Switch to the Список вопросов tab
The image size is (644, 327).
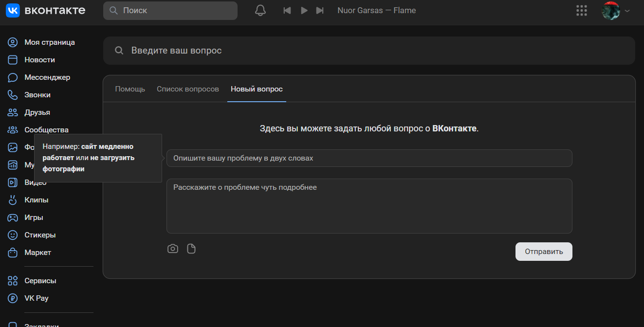[188, 89]
